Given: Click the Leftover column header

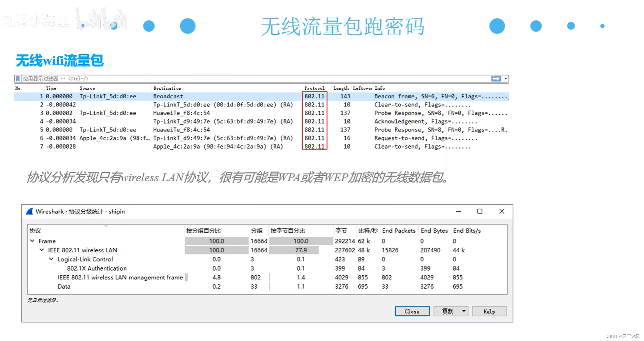Looking at the screenshot, I should 362,88.
